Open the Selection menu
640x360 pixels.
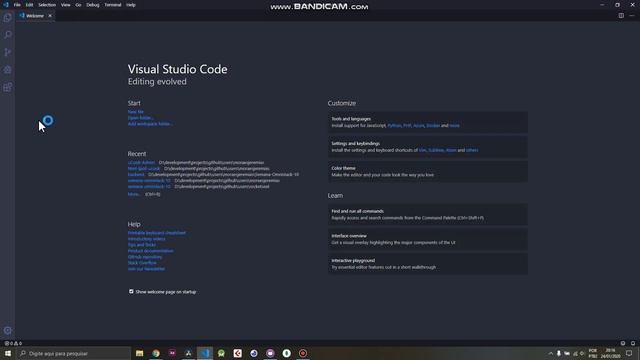pos(47,5)
